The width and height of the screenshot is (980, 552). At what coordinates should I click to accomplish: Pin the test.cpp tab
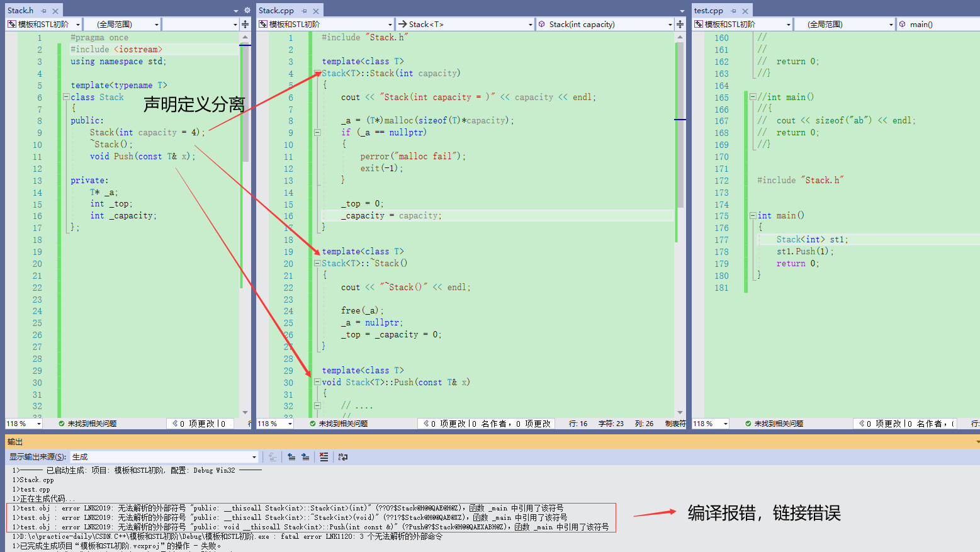click(x=733, y=11)
